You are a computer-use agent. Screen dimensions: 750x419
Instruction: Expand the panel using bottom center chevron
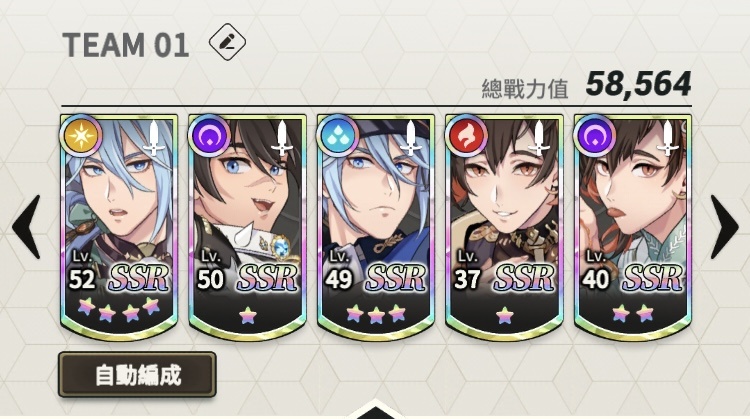(x=375, y=409)
